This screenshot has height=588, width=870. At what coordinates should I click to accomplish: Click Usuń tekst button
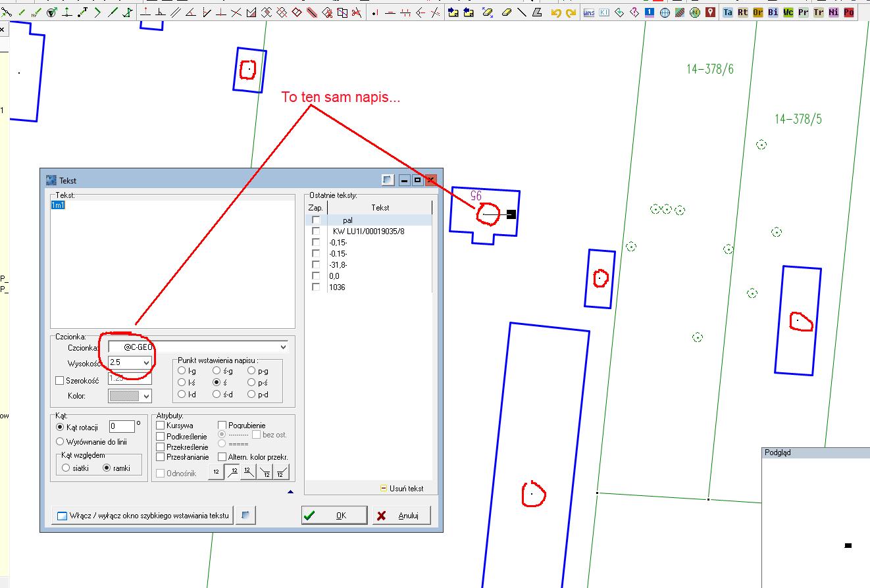402,488
